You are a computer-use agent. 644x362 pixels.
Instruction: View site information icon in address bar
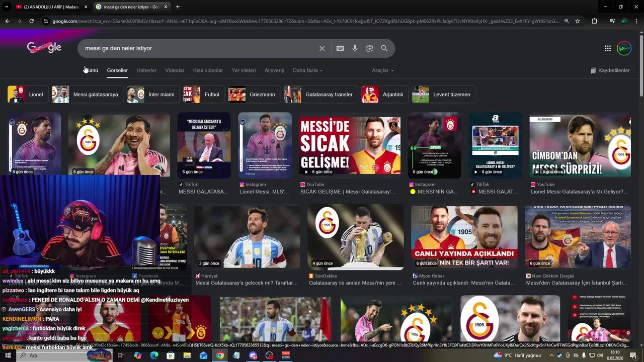coord(46,21)
